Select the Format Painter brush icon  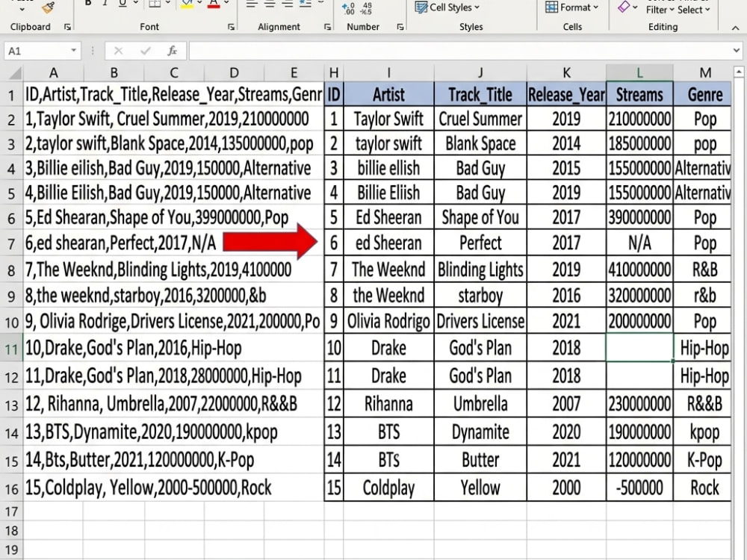pyautogui.click(x=48, y=7)
